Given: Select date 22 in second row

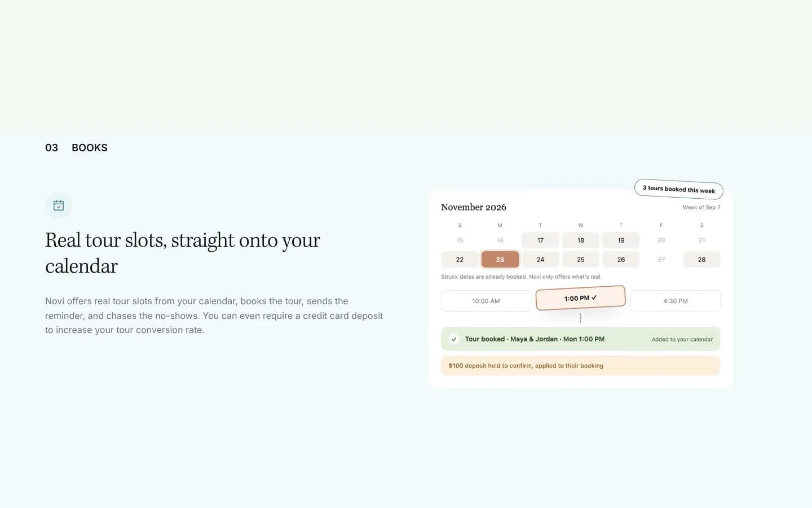Looking at the screenshot, I should pyautogui.click(x=460, y=260).
